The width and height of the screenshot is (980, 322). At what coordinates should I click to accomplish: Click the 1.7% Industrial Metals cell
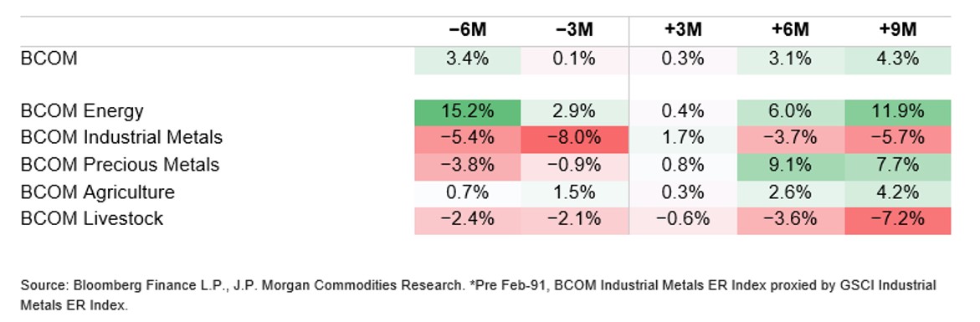683,138
